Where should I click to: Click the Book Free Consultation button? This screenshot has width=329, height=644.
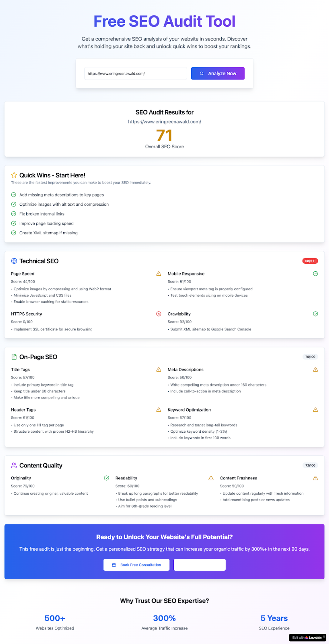coord(136,565)
